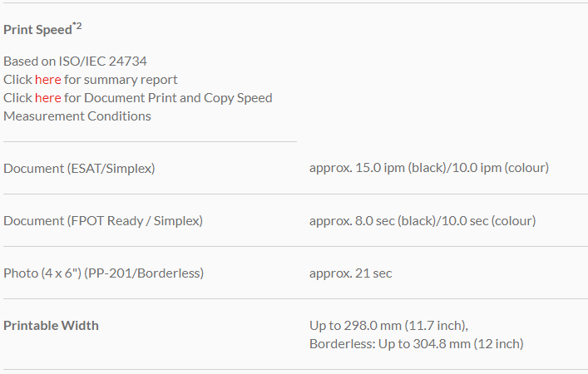Click the "Borderless" 304.8 mm value
The height and width of the screenshot is (374, 588).
tap(416, 344)
